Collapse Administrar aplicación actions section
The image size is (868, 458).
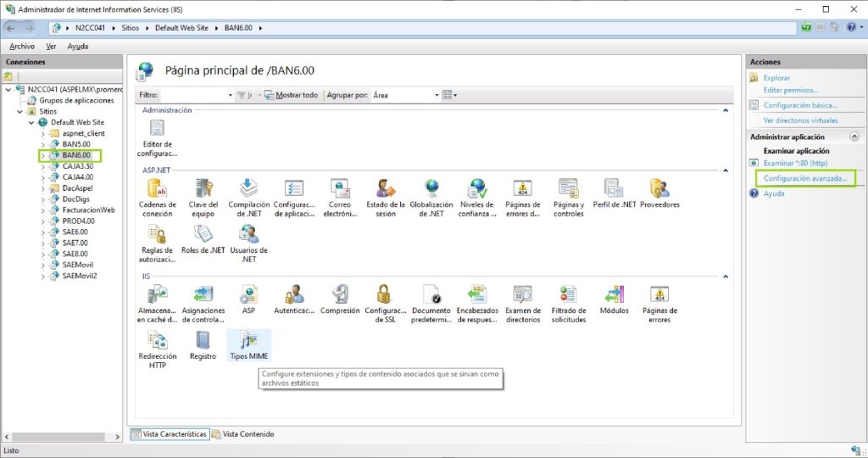pyautogui.click(x=854, y=137)
